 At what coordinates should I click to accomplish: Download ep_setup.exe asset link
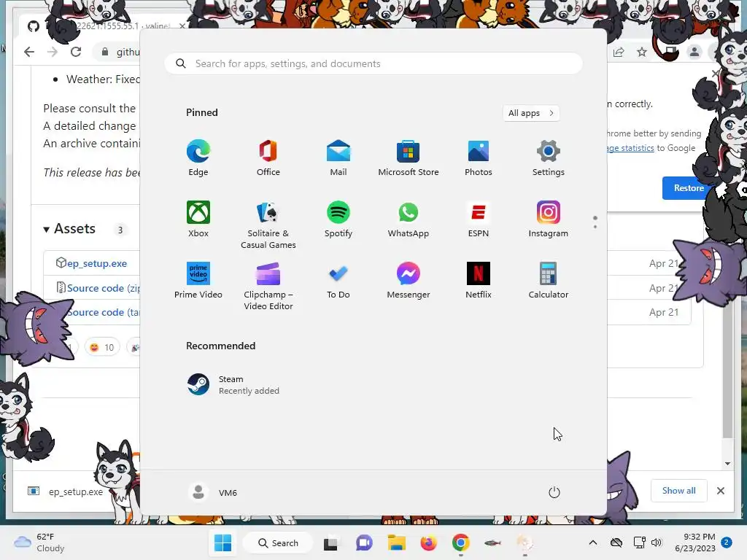pyautogui.click(x=97, y=263)
